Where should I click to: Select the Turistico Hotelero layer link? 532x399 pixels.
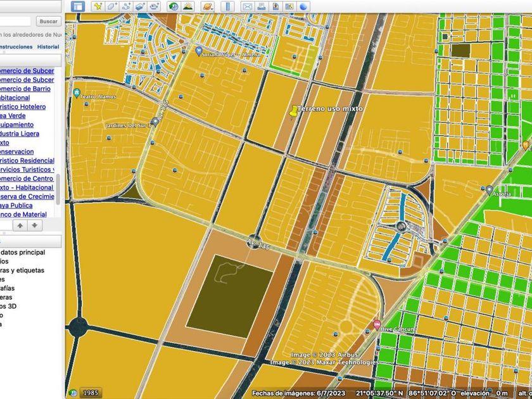[23, 107]
